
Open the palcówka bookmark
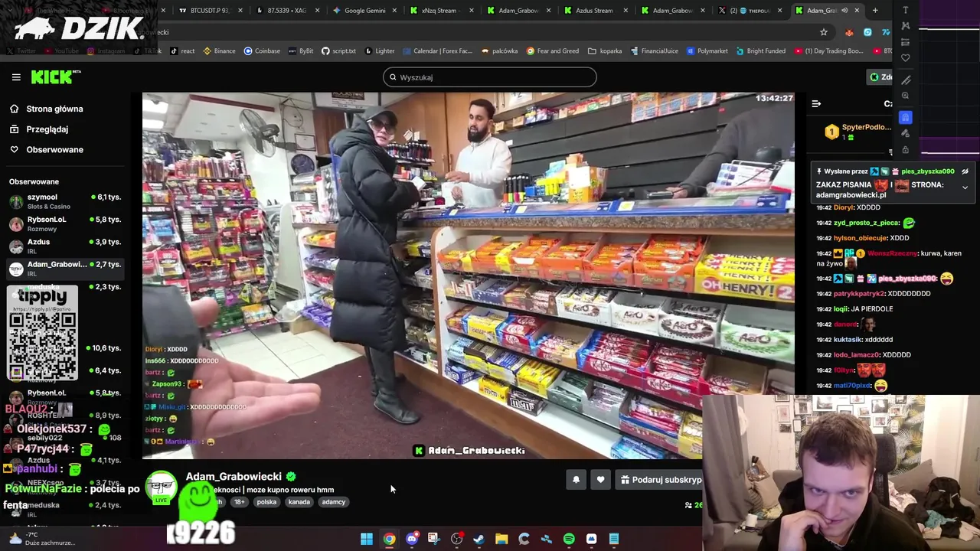(499, 51)
